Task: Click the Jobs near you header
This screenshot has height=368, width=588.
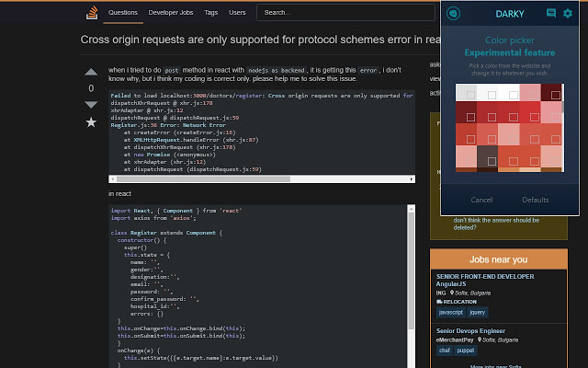Action: coord(498,259)
